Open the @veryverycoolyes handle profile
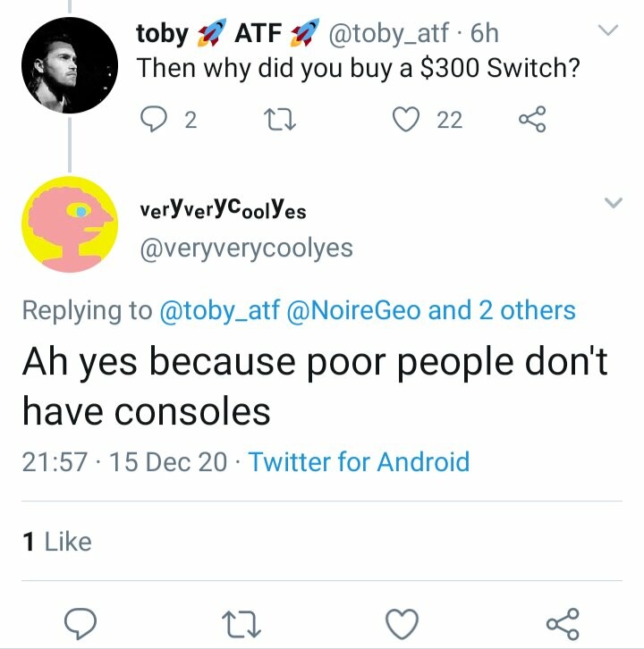644x649 pixels. [x=245, y=248]
